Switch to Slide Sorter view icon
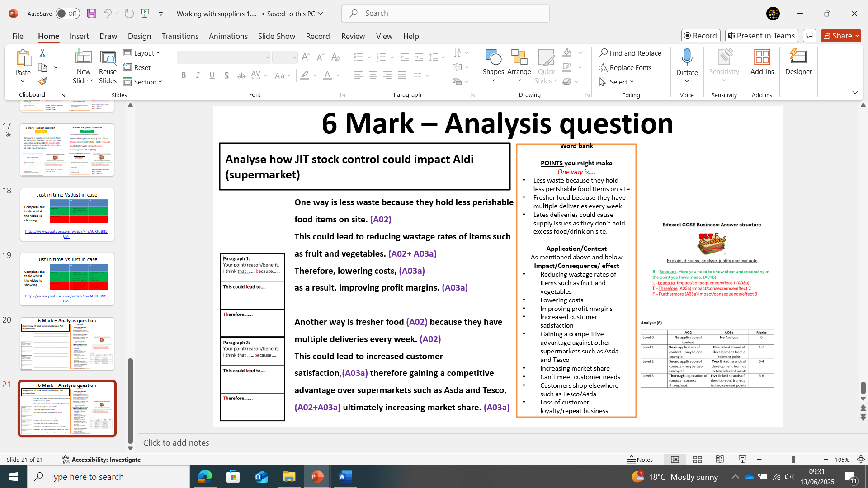This screenshot has height=488, width=868. pyautogui.click(x=698, y=460)
